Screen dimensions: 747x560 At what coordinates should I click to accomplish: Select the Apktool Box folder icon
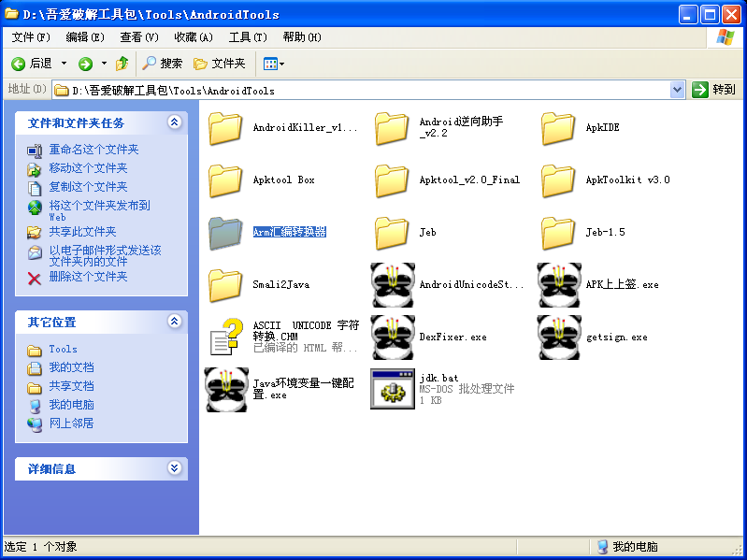pos(225,180)
